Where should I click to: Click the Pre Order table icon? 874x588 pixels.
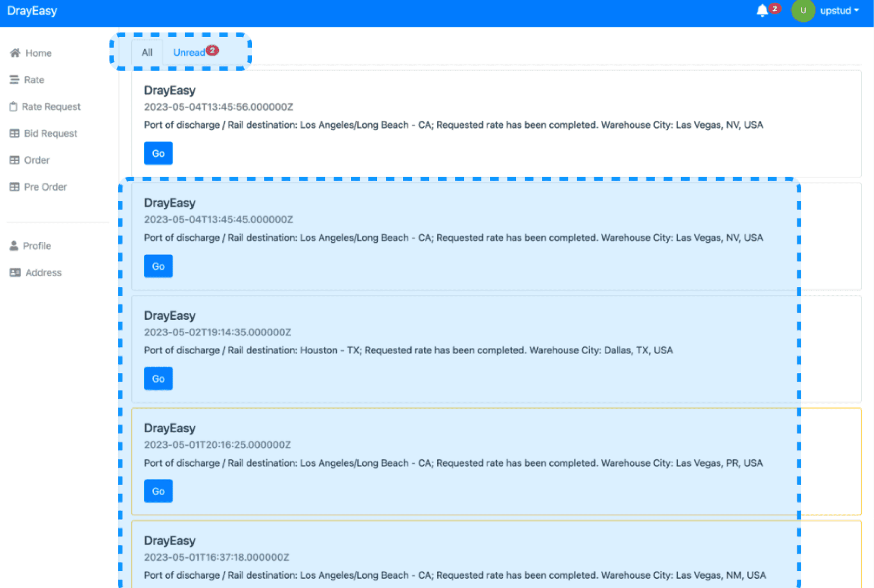pos(15,187)
